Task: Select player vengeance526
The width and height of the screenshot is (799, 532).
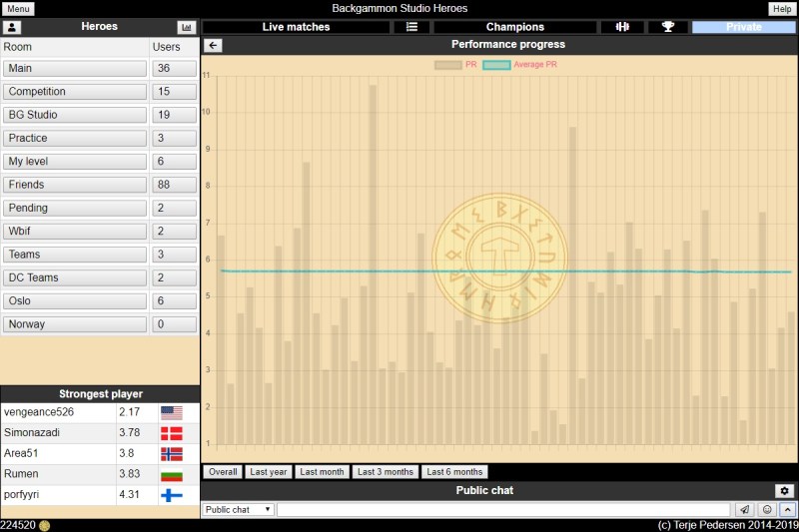Action: 39,412
